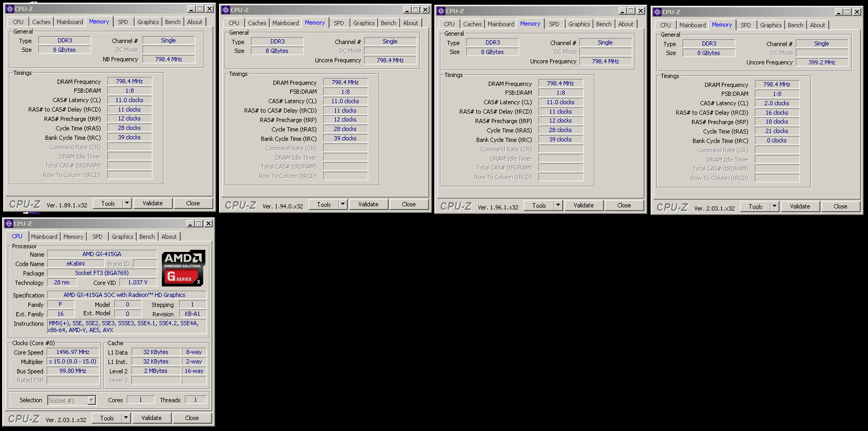Viewport: 868px width, 431px height.
Task: Click the L1 Data value 32 KBytes
Action: pyautogui.click(x=156, y=352)
